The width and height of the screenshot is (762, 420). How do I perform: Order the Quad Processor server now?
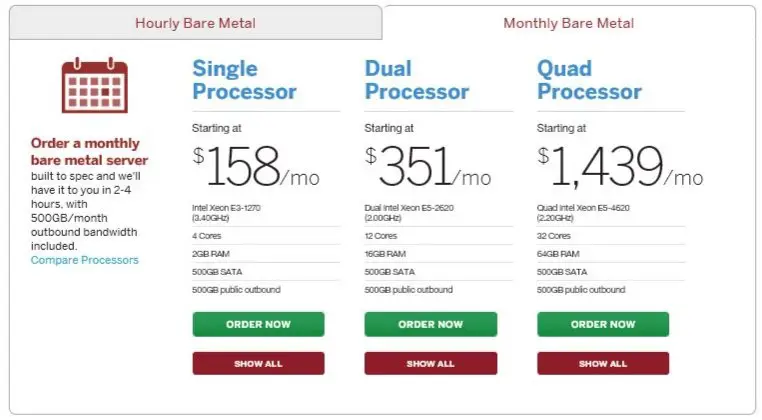coord(603,324)
